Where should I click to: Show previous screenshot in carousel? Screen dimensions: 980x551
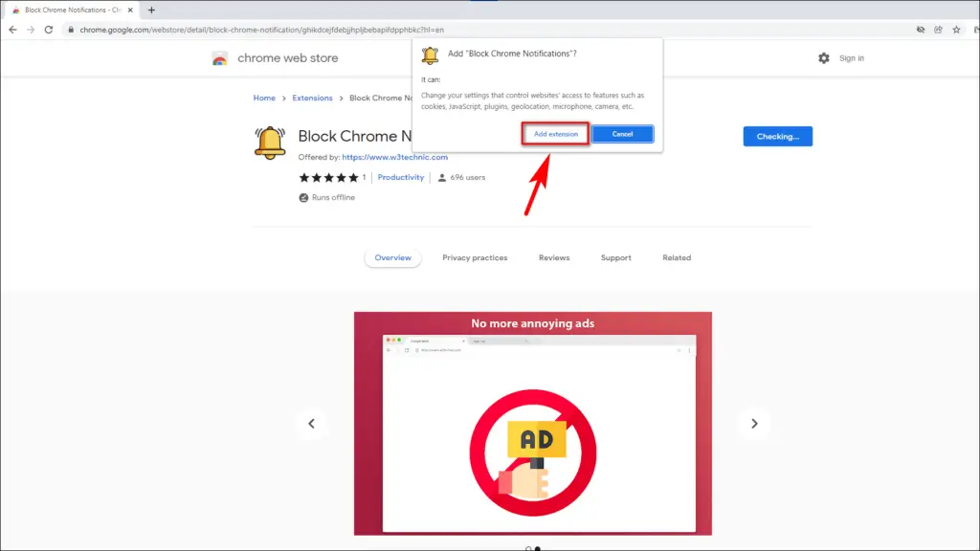[311, 424]
